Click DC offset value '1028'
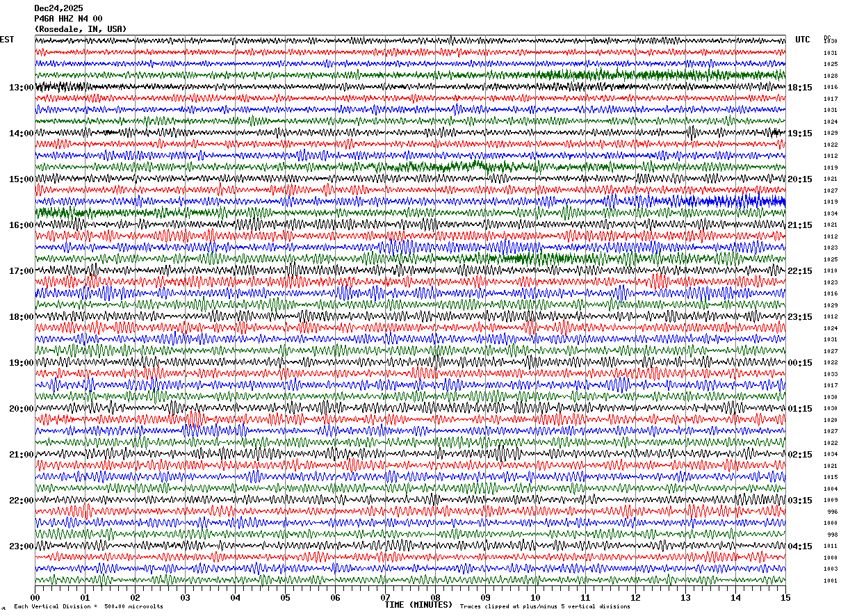Image resolution: width=841 pixels, height=616 pixels. click(830, 76)
